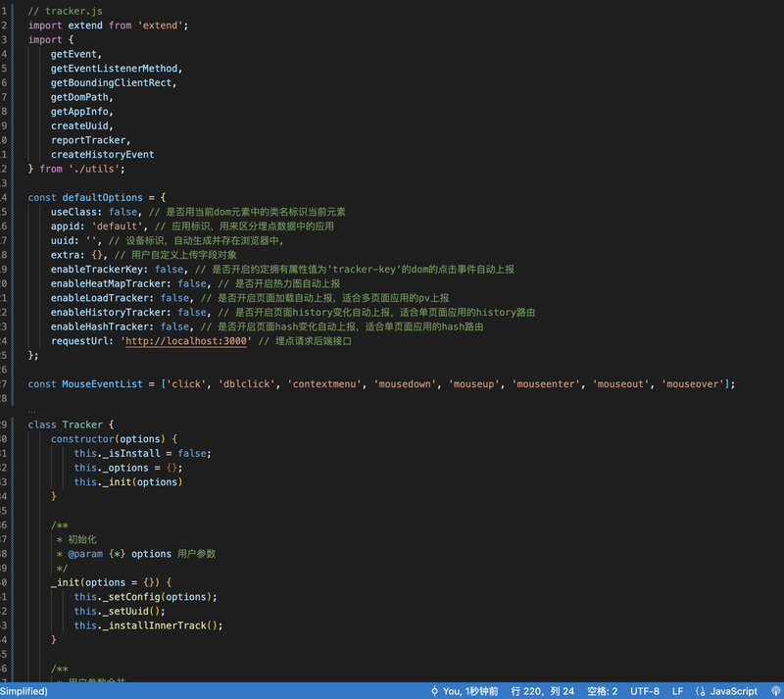The image size is (784, 699).
Task: Click the getBoundingClientRect import name
Action: pos(111,82)
